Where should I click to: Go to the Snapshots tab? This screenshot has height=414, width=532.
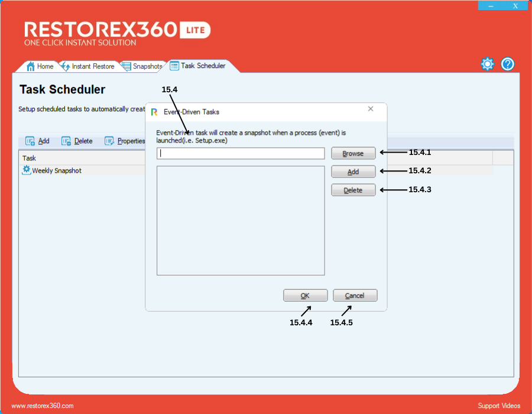coord(142,66)
